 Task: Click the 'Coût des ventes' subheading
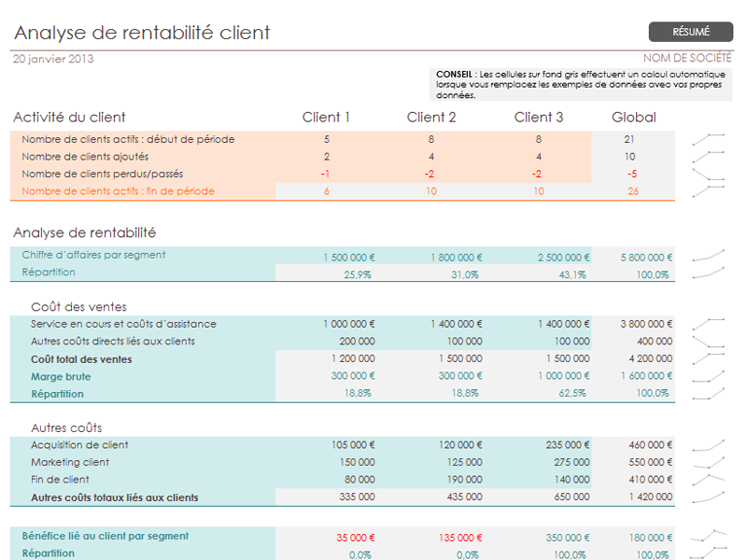(x=78, y=307)
